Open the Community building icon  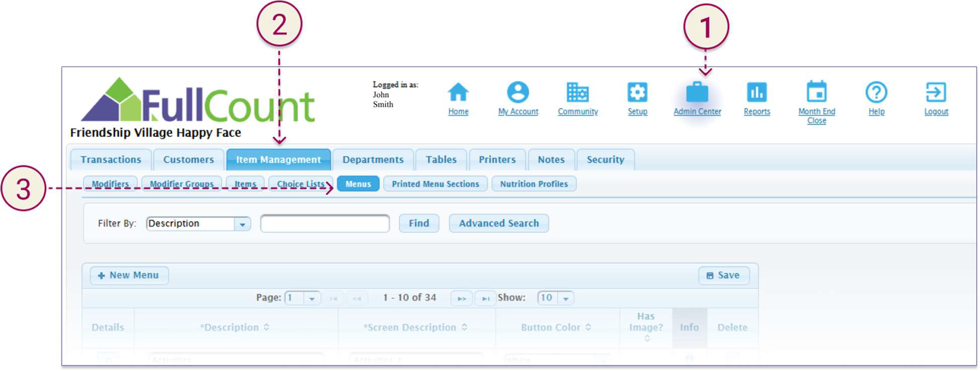click(577, 93)
